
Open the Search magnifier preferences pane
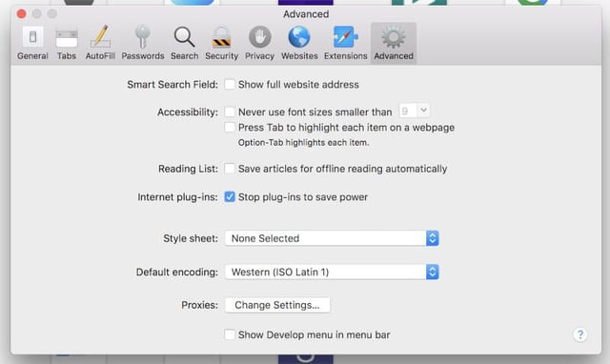coord(184,44)
